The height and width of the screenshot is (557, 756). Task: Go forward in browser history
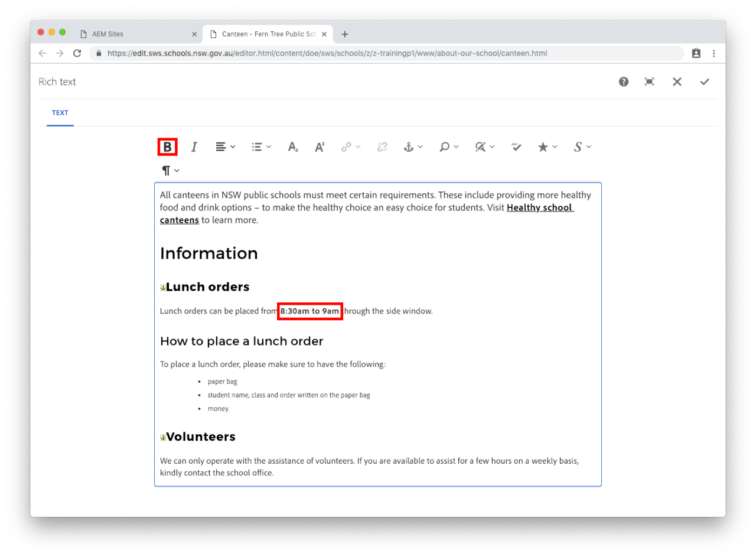60,53
